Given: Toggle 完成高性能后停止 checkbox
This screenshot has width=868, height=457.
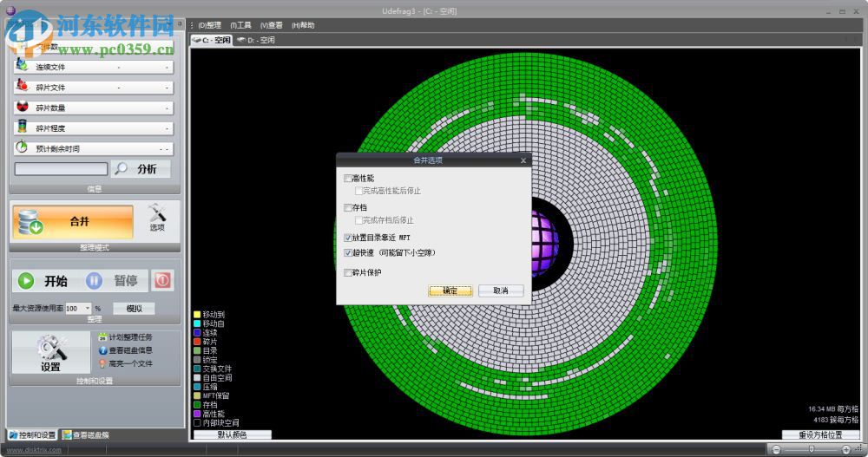Looking at the screenshot, I should pos(358,191).
